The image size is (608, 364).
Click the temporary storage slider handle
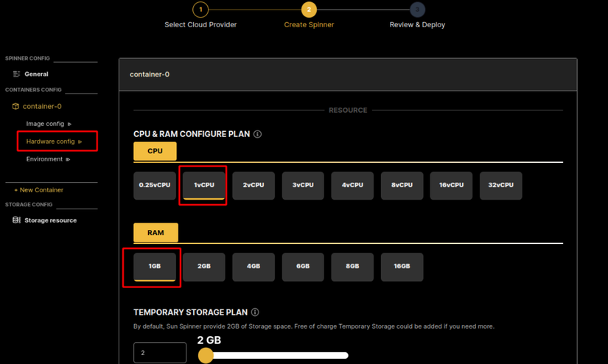pos(206,355)
